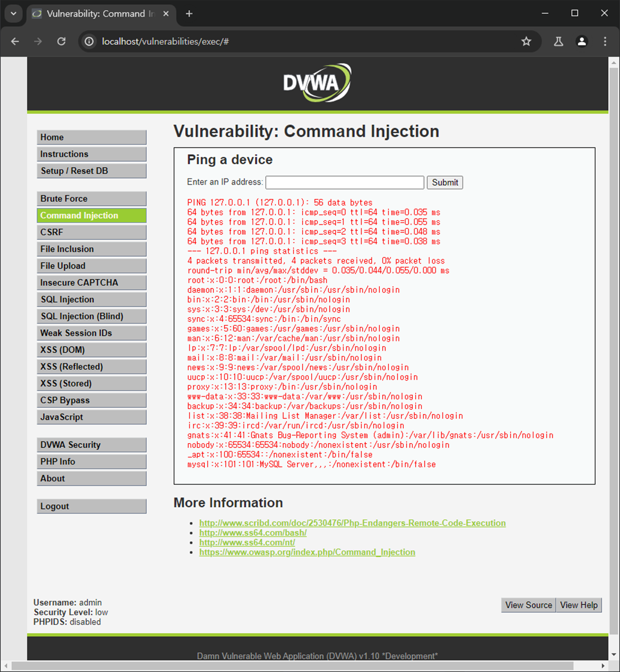Open ss64.com/nt link
620x672 pixels.
coord(247,542)
